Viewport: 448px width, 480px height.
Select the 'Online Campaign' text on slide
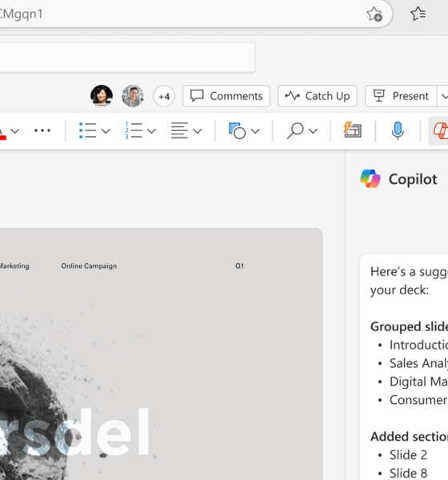89,266
